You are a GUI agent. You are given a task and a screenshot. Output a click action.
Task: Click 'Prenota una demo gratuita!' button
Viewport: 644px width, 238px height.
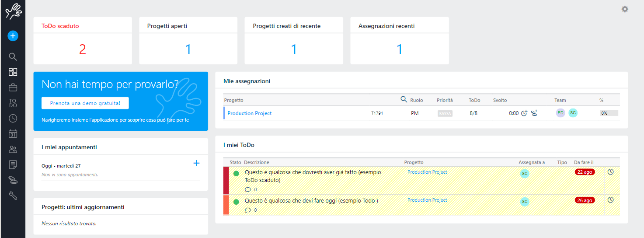[85, 103]
